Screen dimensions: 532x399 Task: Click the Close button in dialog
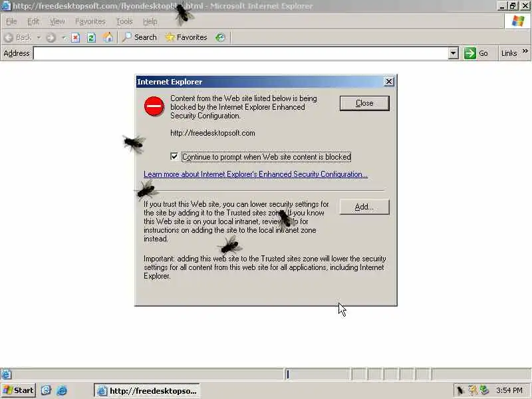click(x=364, y=103)
